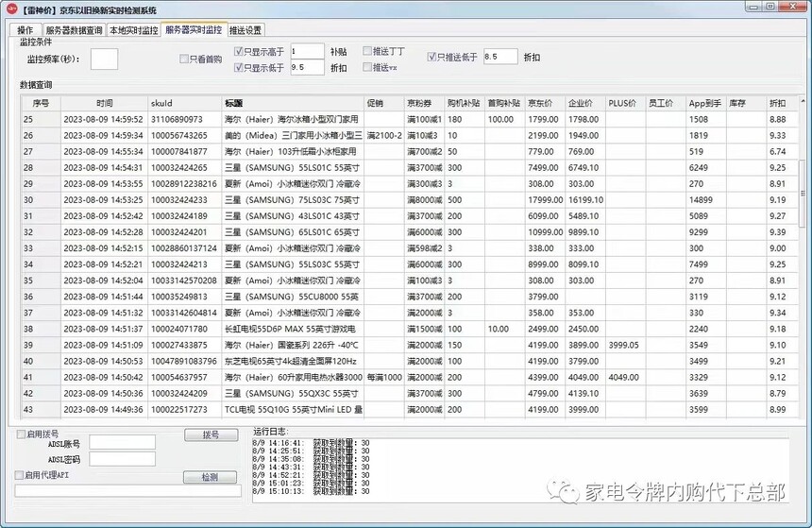Click 企业价 cell 6749.10
The image size is (812, 528).
[x=584, y=168]
